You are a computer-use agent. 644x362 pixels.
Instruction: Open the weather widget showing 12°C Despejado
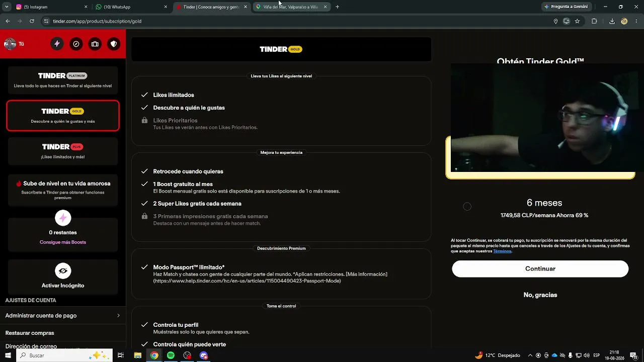click(x=498, y=355)
